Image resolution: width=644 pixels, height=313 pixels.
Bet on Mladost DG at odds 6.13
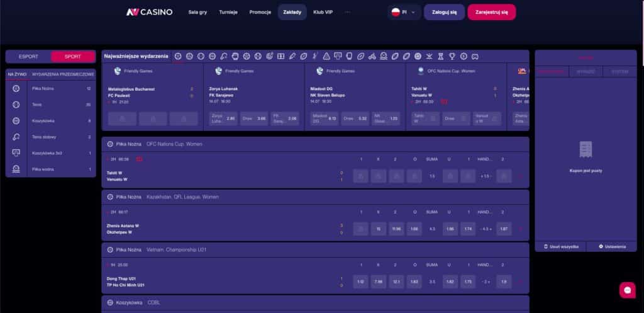pyautogui.click(x=325, y=118)
